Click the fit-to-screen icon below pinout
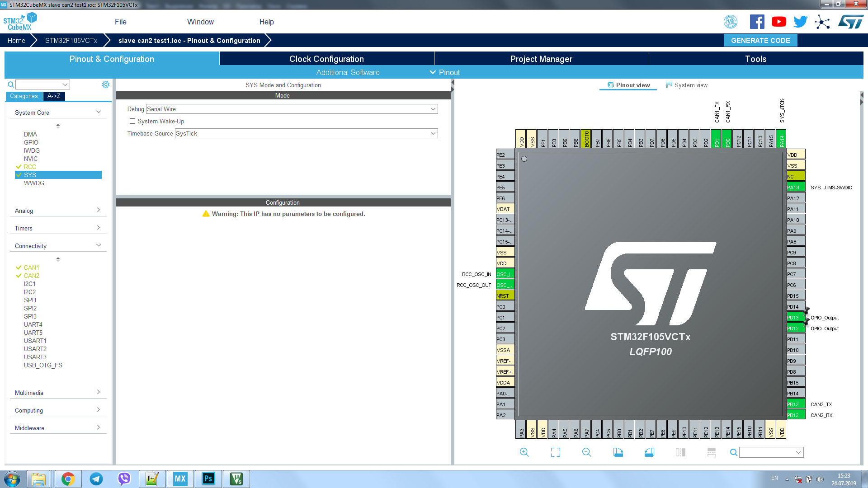 [556, 452]
